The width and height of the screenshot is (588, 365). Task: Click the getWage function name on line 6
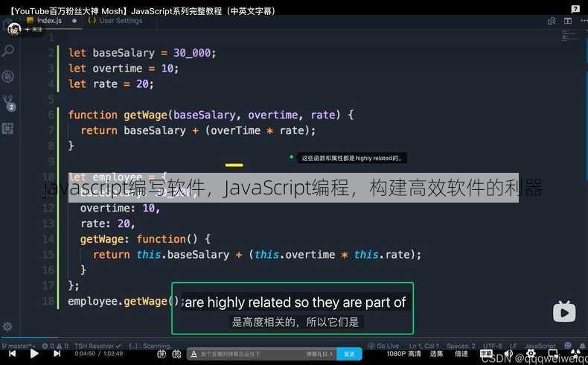(145, 115)
